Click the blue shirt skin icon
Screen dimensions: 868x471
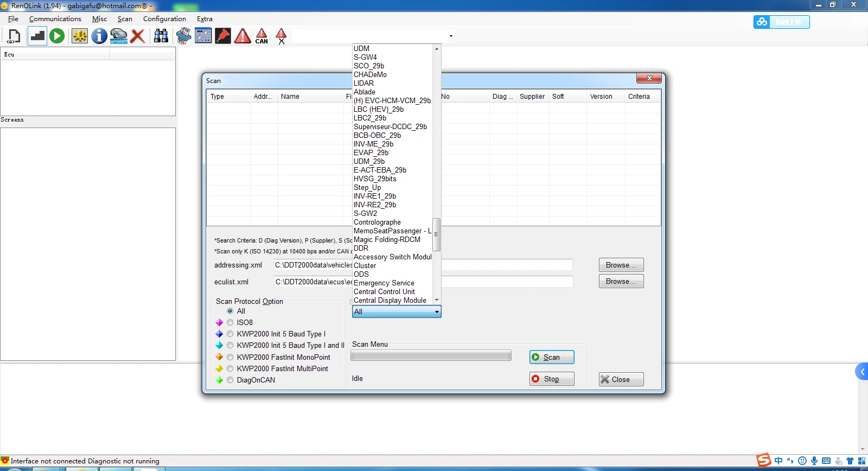[x=850, y=461]
